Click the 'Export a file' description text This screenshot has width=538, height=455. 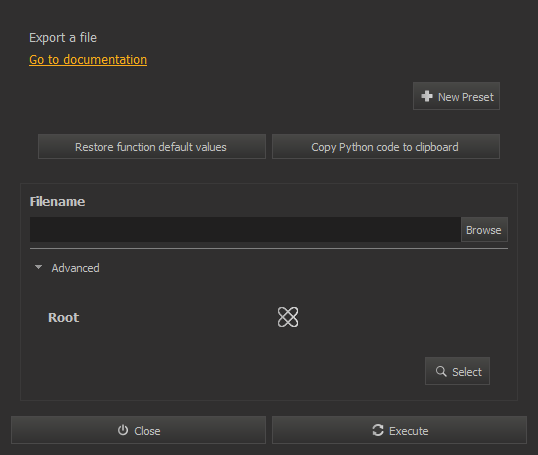click(63, 38)
